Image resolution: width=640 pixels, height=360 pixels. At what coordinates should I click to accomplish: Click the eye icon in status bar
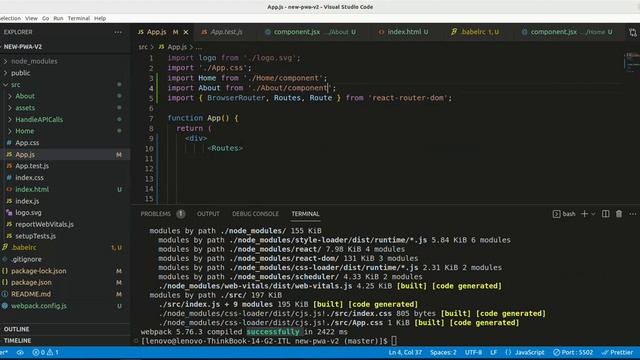[x=20, y=352]
